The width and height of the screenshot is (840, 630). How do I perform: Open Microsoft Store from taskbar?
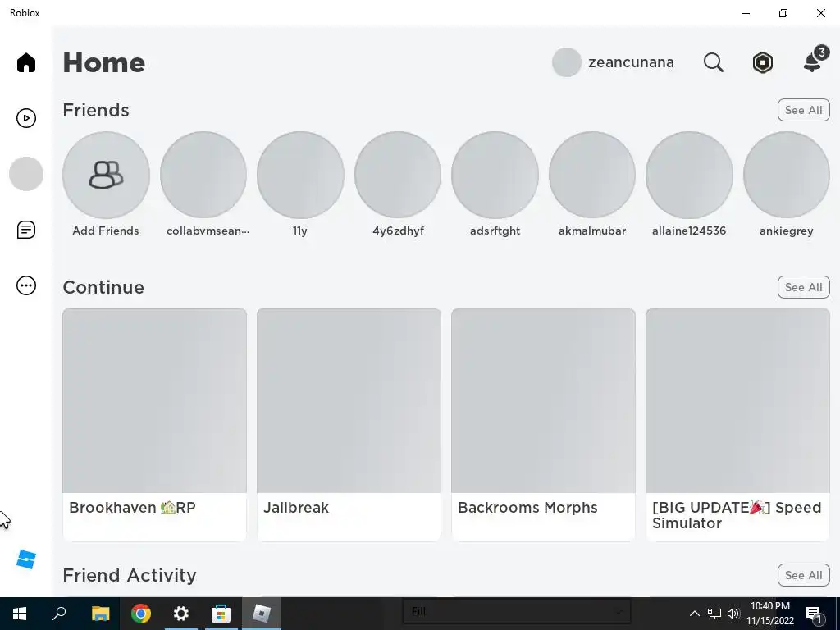point(221,614)
